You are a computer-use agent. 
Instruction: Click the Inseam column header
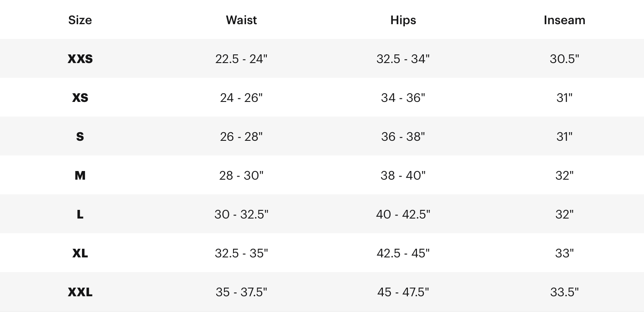tap(565, 20)
